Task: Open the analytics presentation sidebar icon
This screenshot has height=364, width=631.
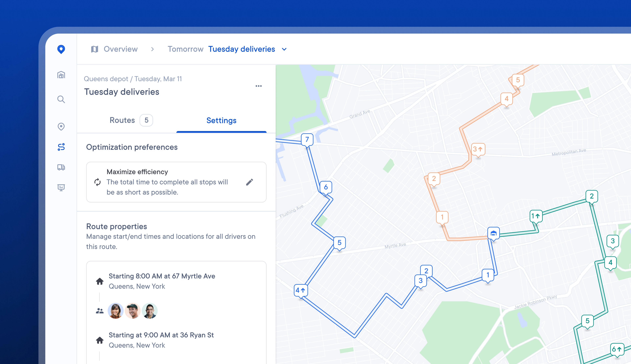Action: [61, 188]
